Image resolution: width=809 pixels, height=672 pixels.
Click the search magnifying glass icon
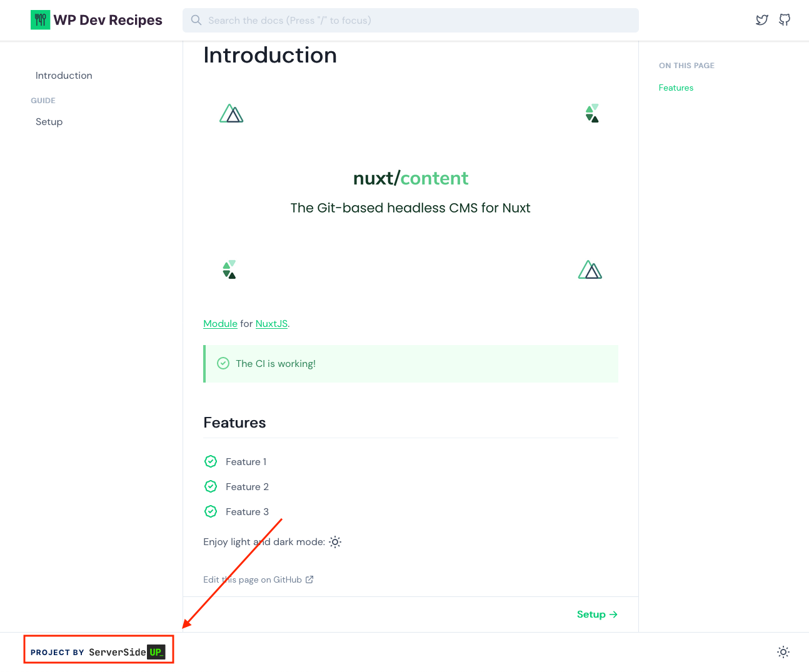click(196, 20)
